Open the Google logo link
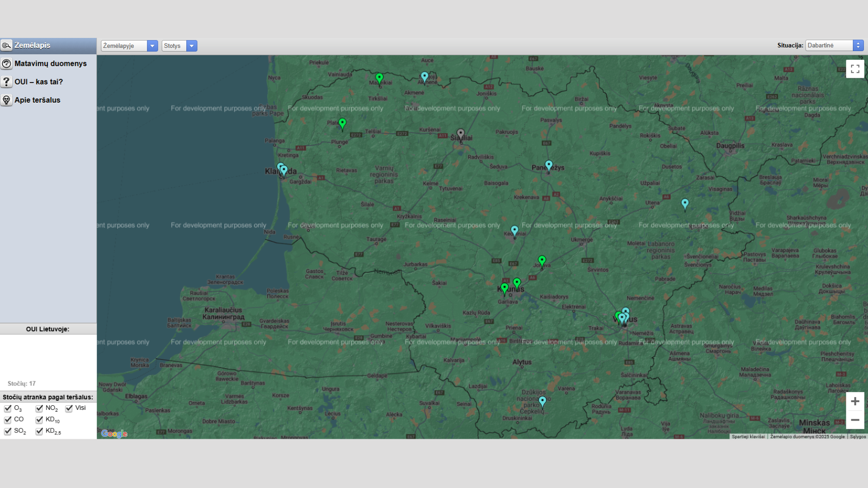Viewport: 868px width, 488px height. tap(114, 434)
